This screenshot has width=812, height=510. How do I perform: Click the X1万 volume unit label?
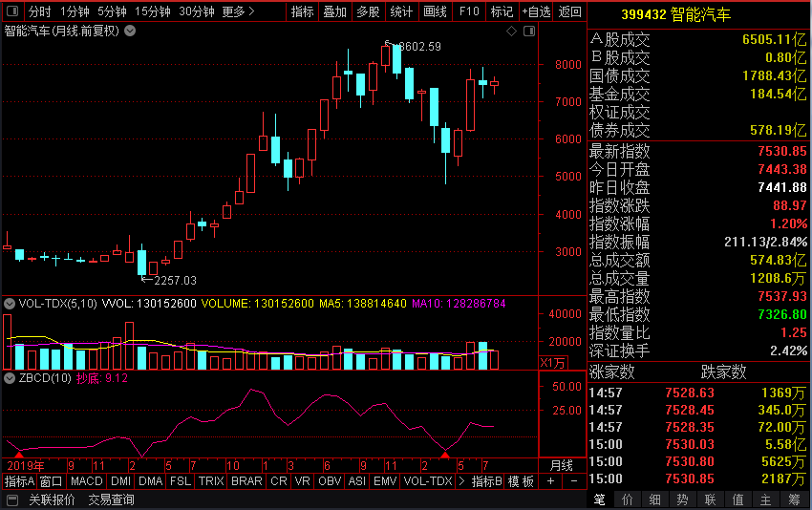click(552, 362)
